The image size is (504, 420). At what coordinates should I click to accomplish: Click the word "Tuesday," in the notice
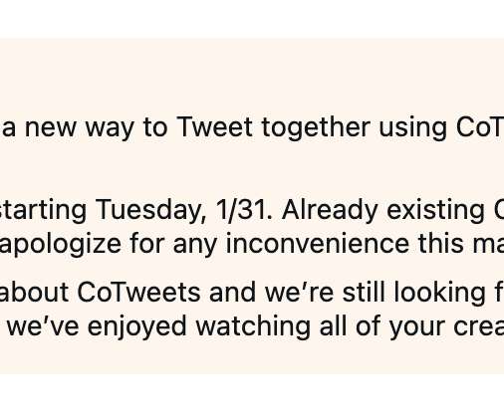(151, 212)
